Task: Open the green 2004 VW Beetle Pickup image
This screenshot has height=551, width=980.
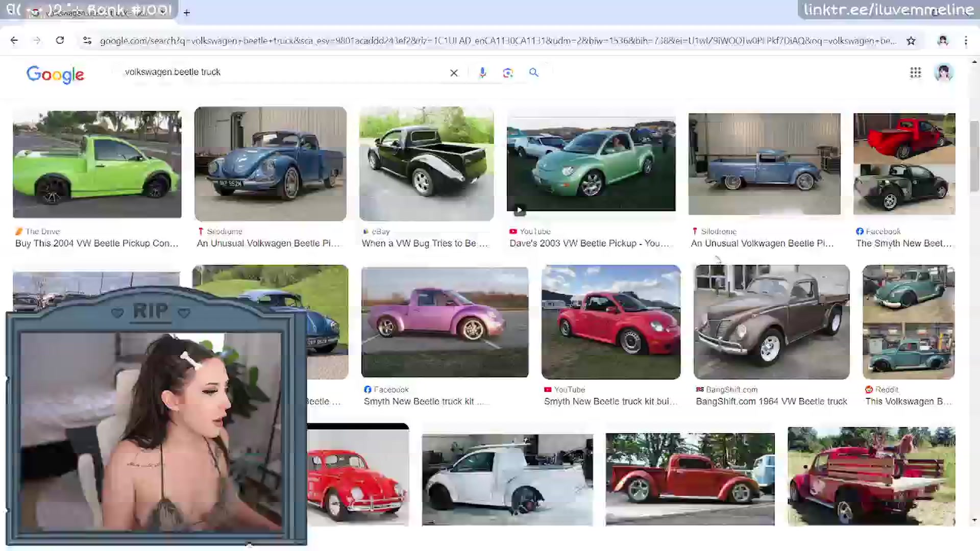Action: coord(97,164)
